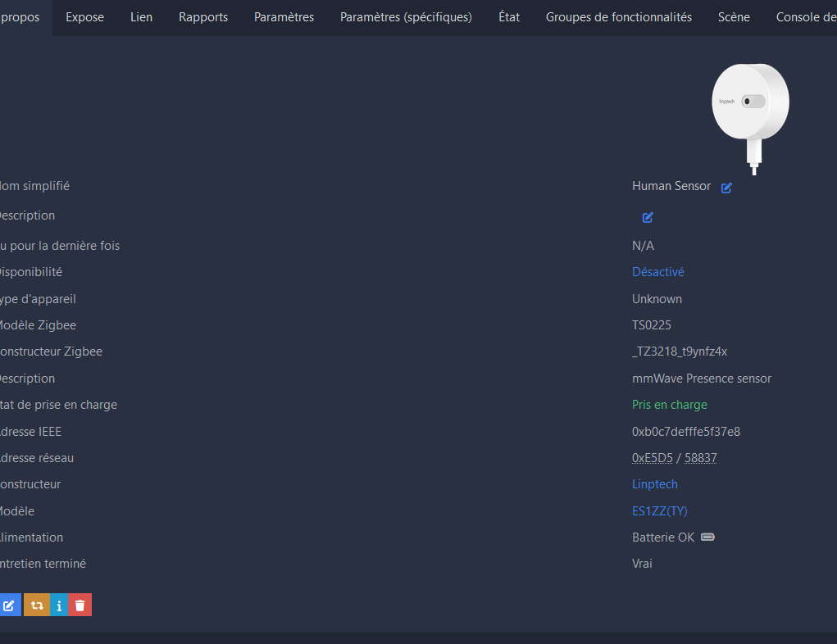Viewport: 837px width, 644px height.
Task: Click the blue rename device button
Action: click(x=10, y=605)
